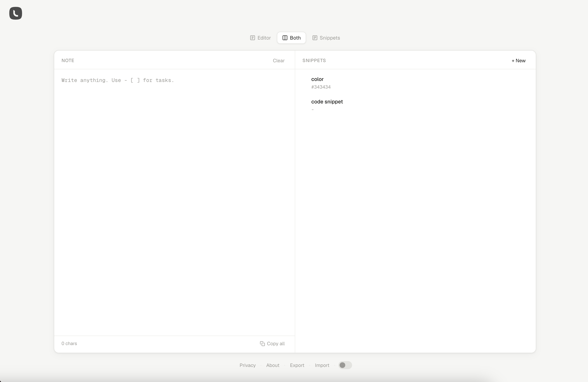Open the About link
Screen dimensions: 588x382
272,365
